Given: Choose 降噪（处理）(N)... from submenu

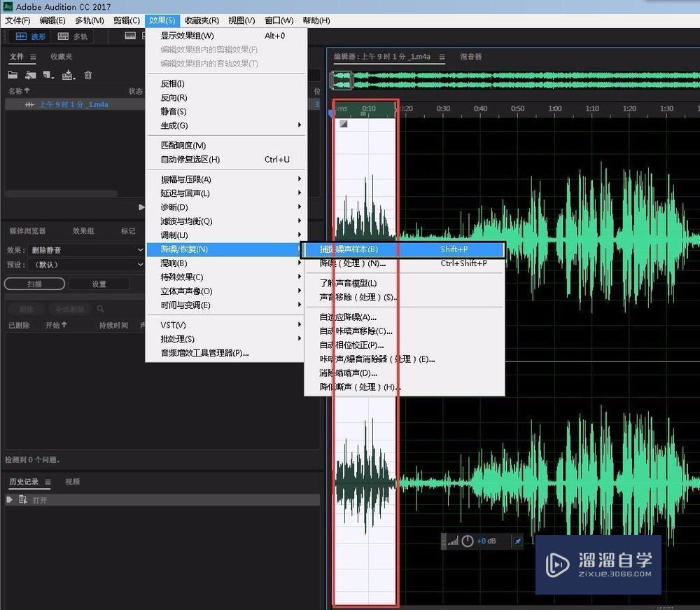Looking at the screenshot, I should point(404,263).
